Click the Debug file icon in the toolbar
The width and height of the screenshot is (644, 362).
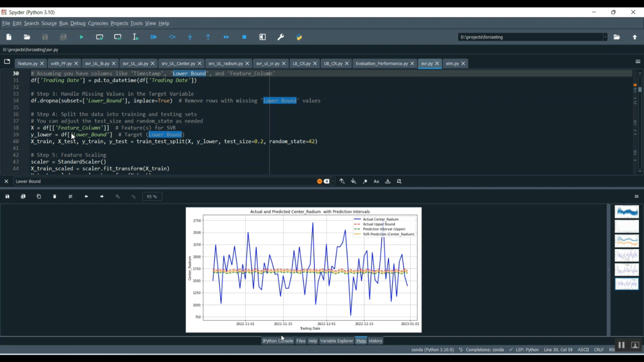pyautogui.click(x=154, y=37)
